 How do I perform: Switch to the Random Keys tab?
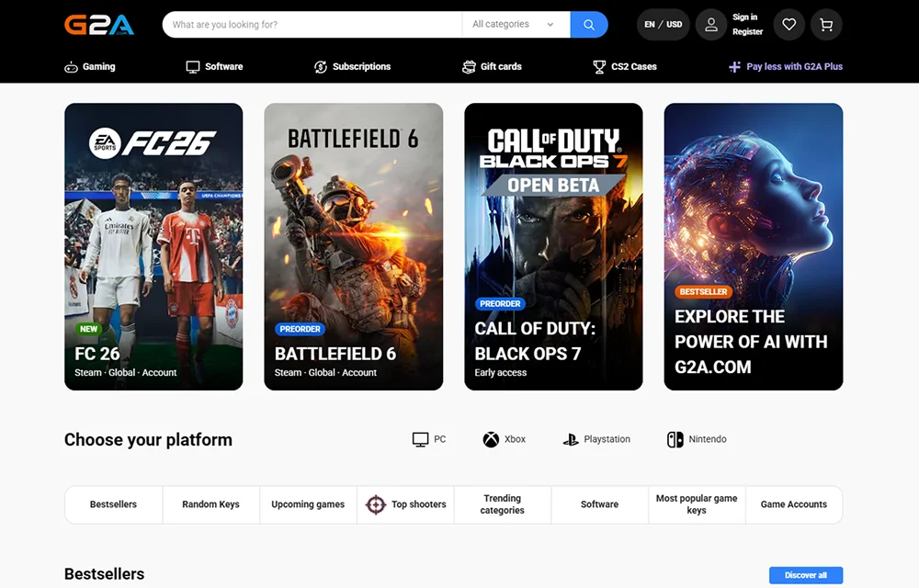pyautogui.click(x=210, y=504)
